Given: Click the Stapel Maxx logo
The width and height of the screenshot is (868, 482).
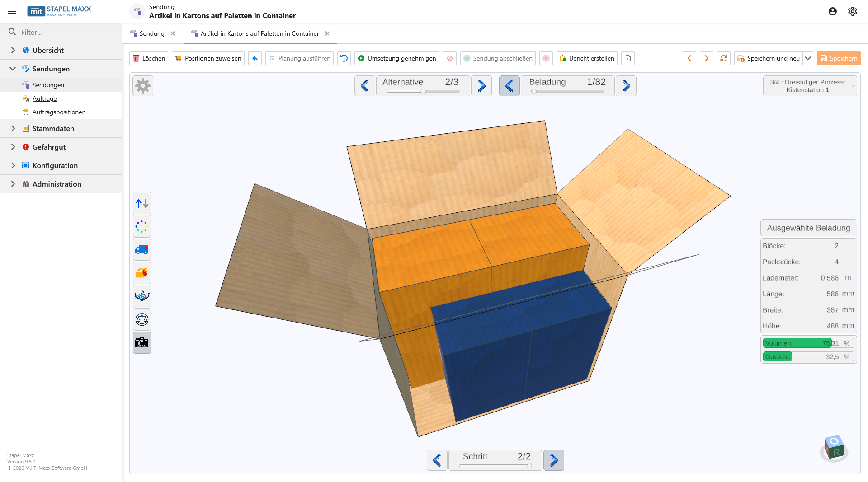Looking at the screenshot, I should [x=59, y=11].
